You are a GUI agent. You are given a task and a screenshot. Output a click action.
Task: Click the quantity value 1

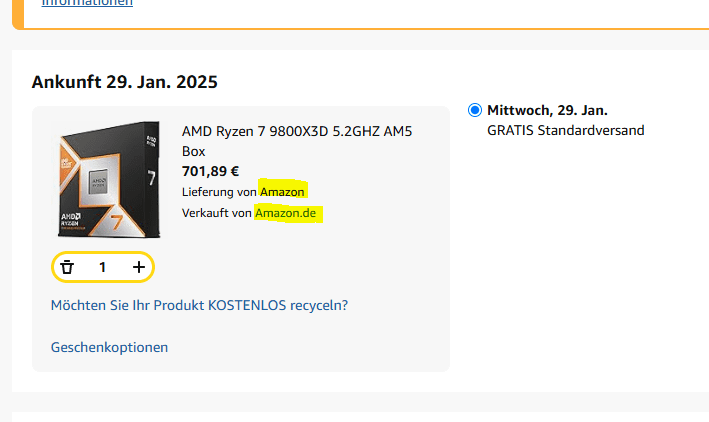point(103,267)
